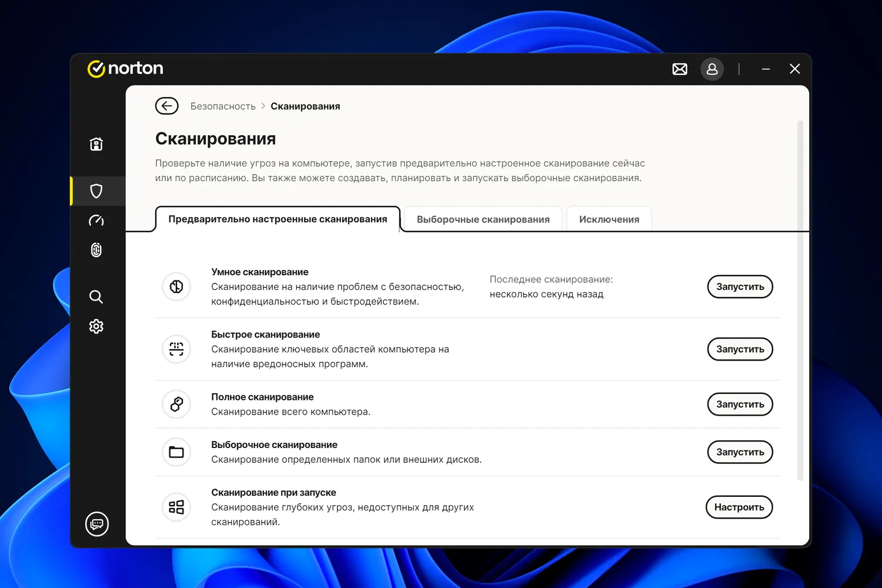Click the Быстрое сканирование row icon
Viewport: 882px width, 588px height.
point(176,349)
